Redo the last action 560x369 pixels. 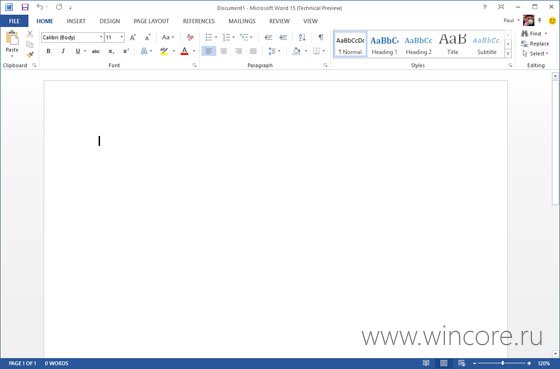59,7
